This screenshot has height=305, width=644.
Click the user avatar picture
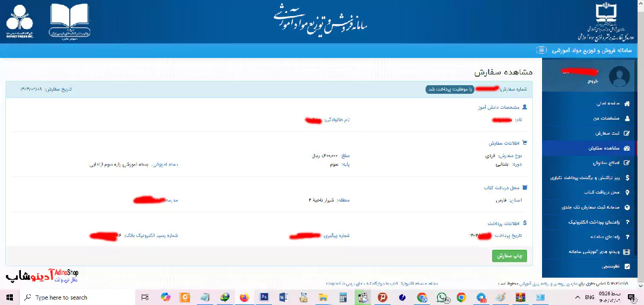619,76
